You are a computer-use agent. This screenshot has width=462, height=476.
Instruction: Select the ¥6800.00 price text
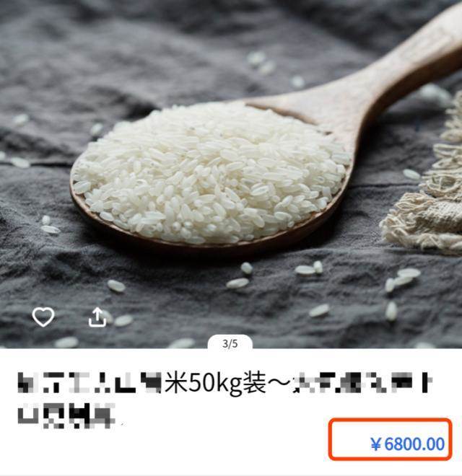coord(408,444)
